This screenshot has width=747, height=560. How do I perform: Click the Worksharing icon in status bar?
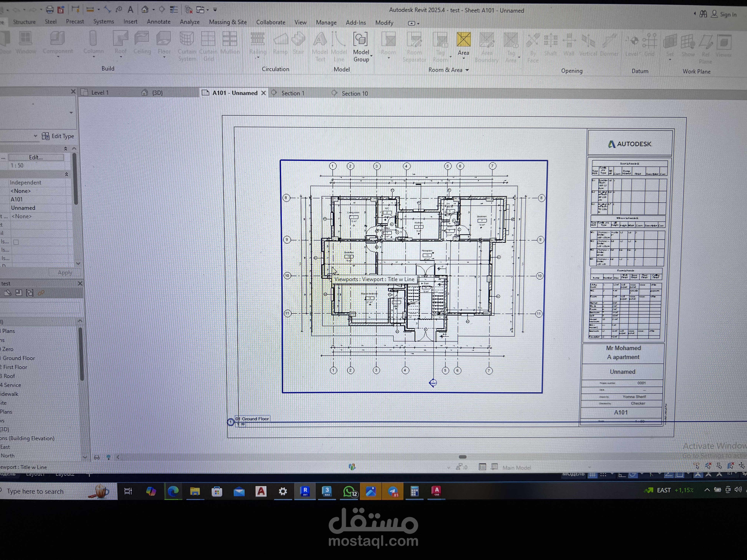[352, 467]
